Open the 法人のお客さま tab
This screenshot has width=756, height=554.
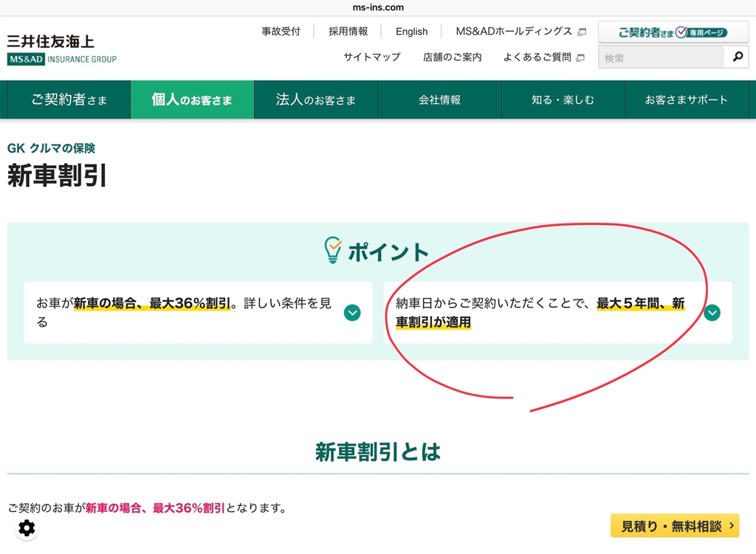point(316,100)
